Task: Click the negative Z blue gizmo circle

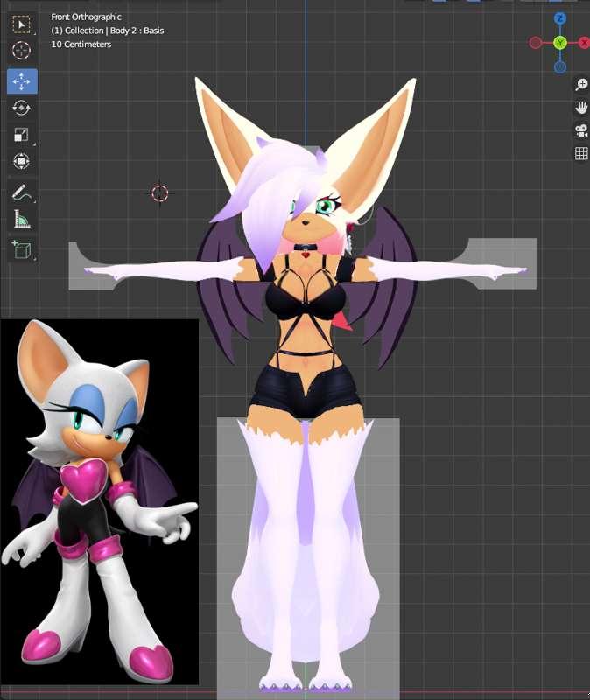Action: click(560, 67)
